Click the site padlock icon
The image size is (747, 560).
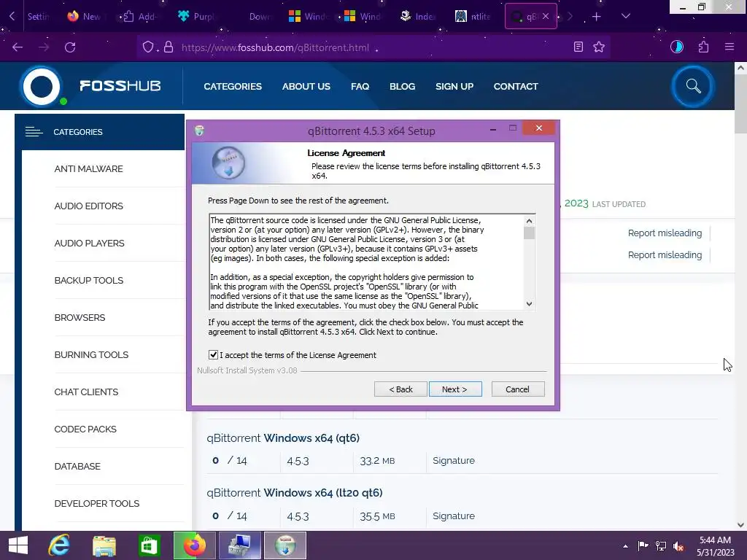tap(169, 47)
